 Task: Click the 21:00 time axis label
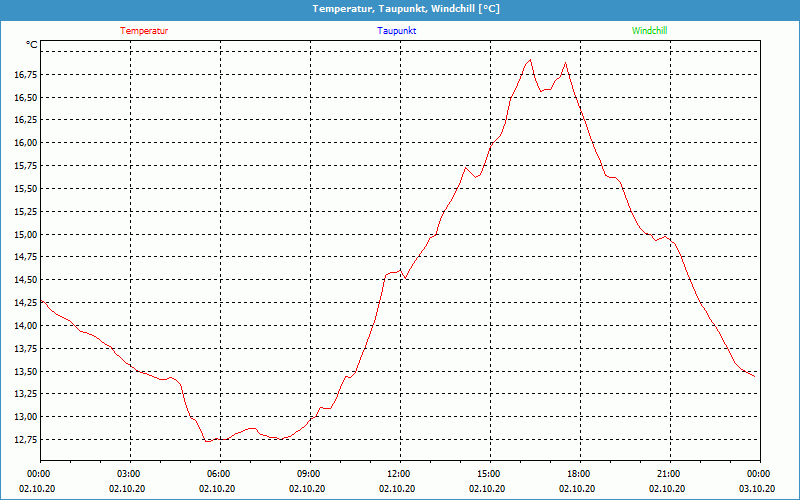(x=669, y=474)
